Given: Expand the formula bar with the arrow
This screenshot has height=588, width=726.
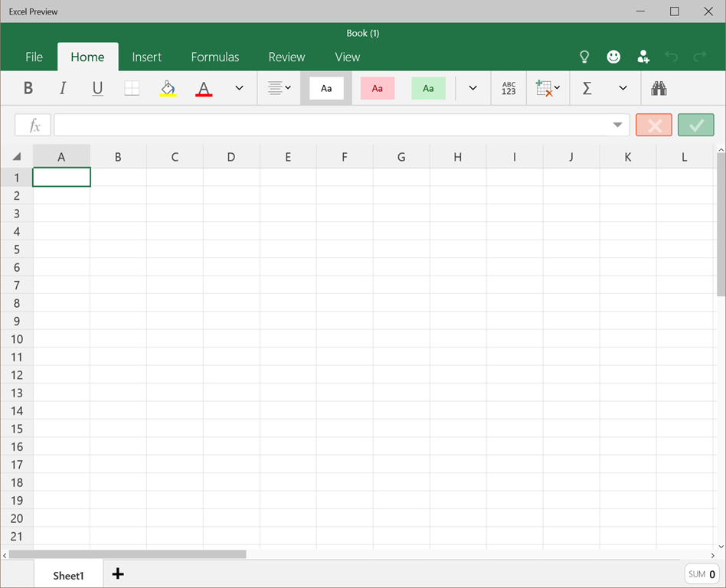Looking at the screenshot, I should click(617, 125).
